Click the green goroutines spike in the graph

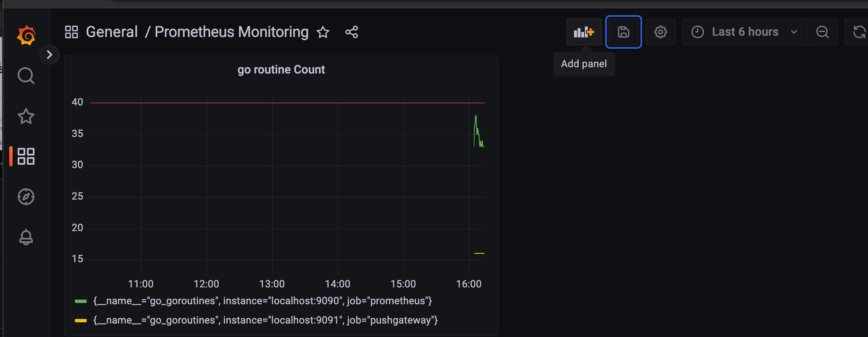476,126
